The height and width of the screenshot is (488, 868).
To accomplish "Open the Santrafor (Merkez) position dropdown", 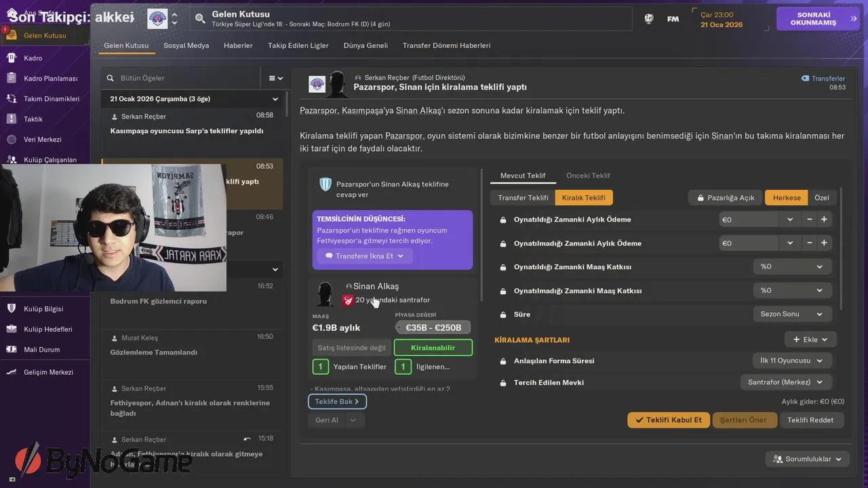I will [786, 382].
